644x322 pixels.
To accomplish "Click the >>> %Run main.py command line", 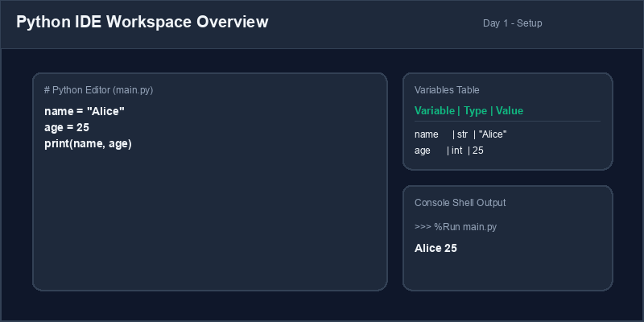I will (456, 227).
